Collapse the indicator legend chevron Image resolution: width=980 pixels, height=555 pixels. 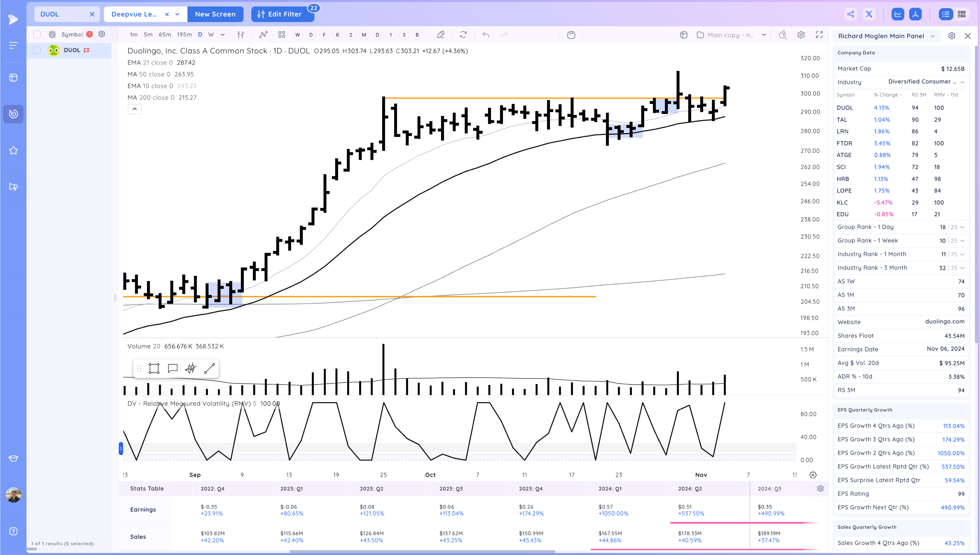[x=135, y=109]
